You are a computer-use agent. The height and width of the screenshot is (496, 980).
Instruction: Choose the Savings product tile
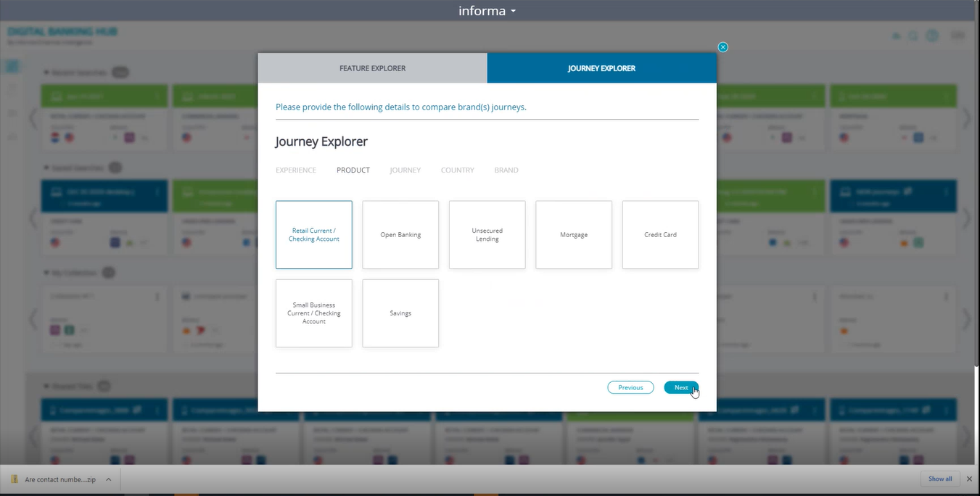[400, 313]
